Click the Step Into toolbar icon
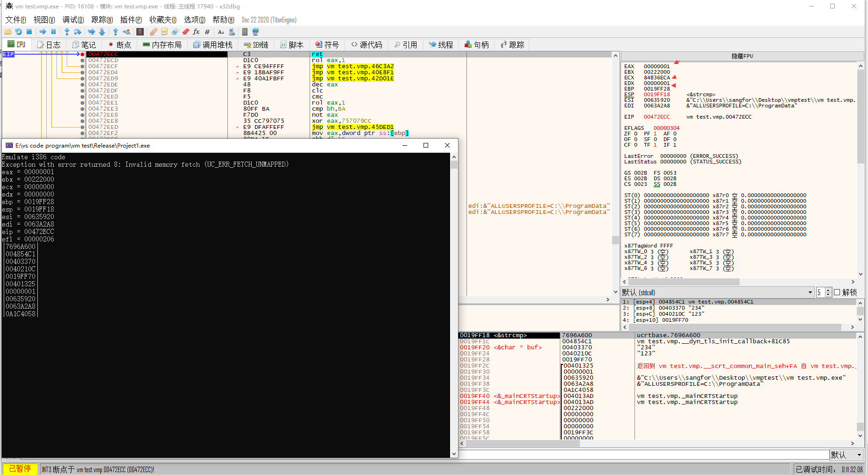Image resolution: width=868 pixels, height=475 pixels. (x=67, y=32)
